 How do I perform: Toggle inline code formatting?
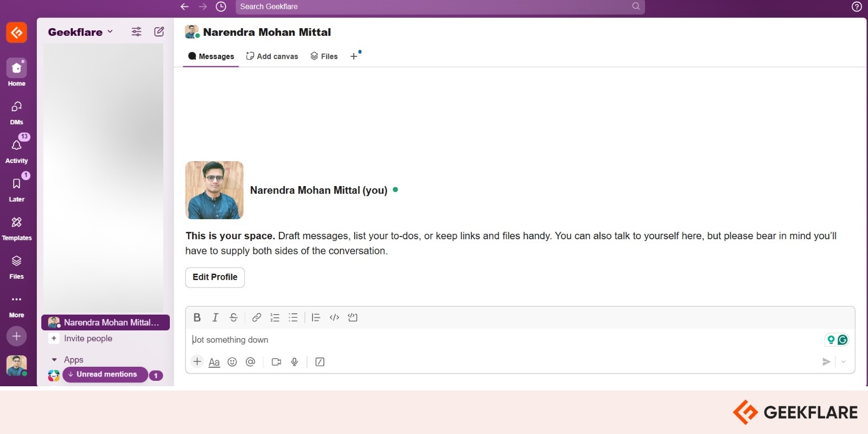[x=334, y=317]
